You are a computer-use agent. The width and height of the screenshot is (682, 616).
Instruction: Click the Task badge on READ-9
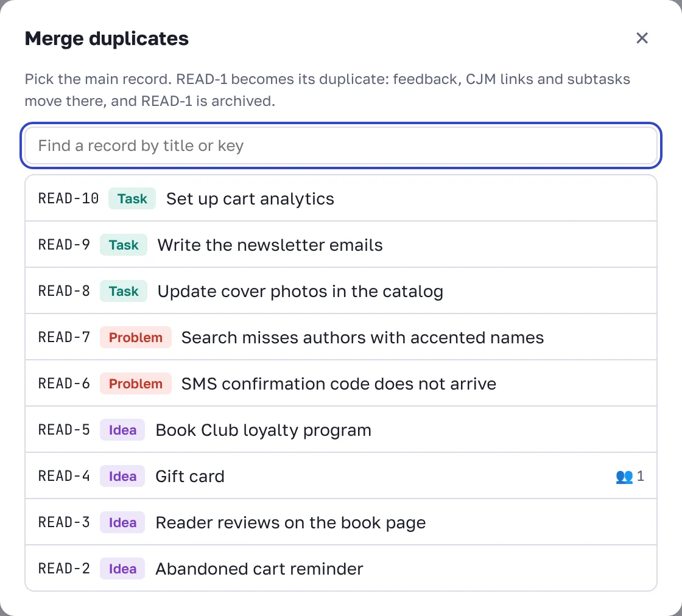click(124, 245)
